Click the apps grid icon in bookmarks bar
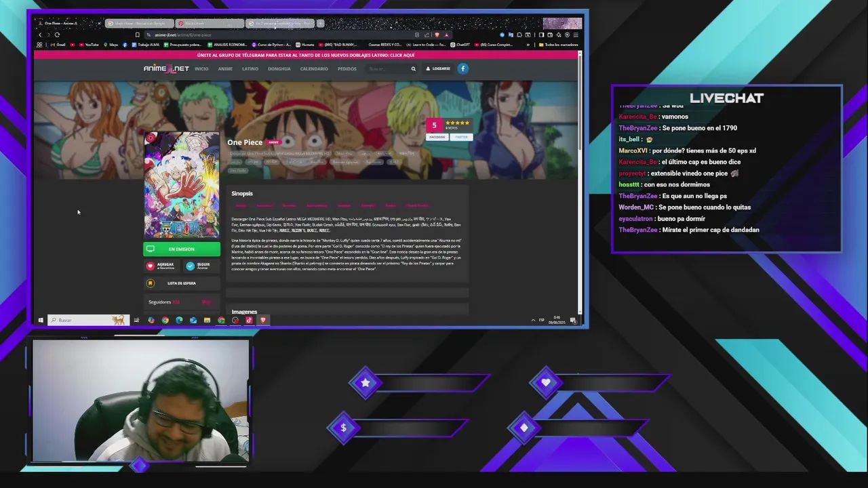The width and height of the screenshot is (868, 488). (39, 45)
